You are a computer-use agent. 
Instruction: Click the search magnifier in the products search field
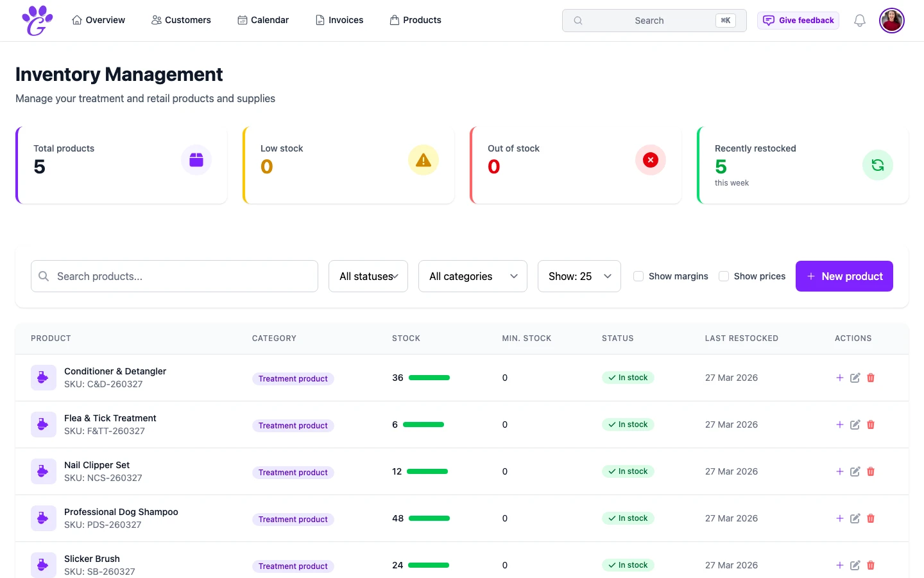[43, 276]
